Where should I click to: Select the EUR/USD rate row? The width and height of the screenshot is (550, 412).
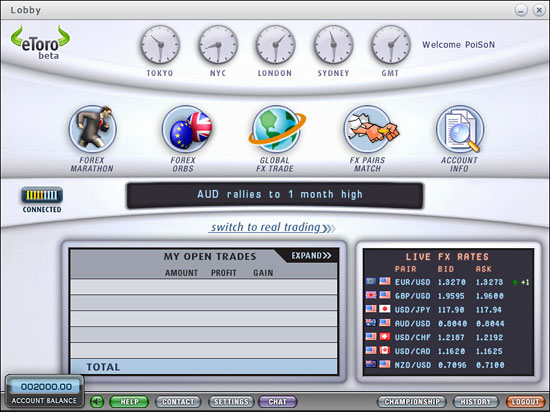point(448,282)
